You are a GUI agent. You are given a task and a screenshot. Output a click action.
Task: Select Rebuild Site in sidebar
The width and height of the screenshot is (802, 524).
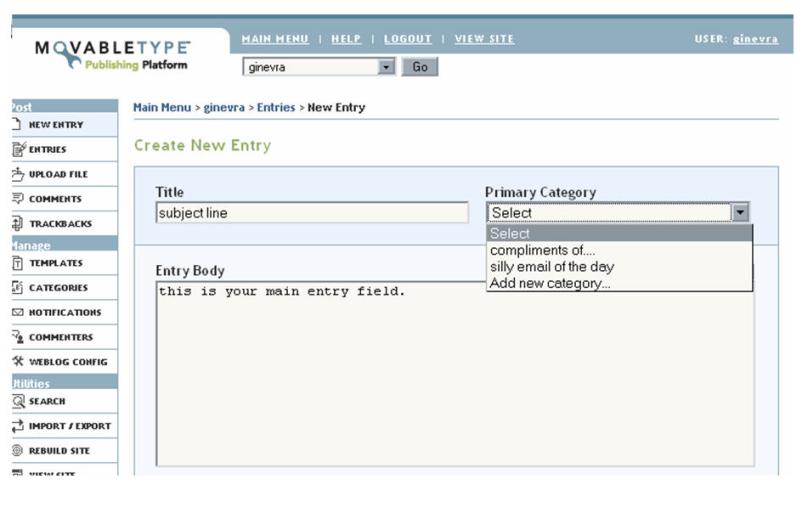coord(64,450)
